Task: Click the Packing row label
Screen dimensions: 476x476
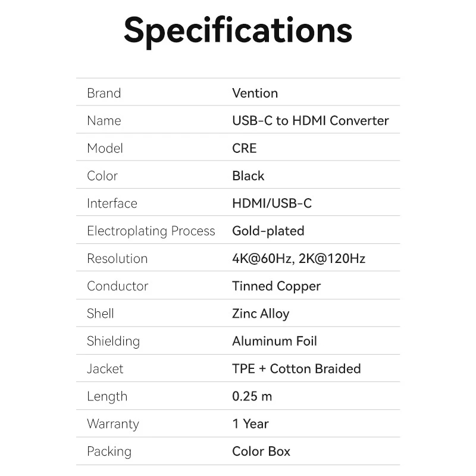Action: (x=109, y=452)
